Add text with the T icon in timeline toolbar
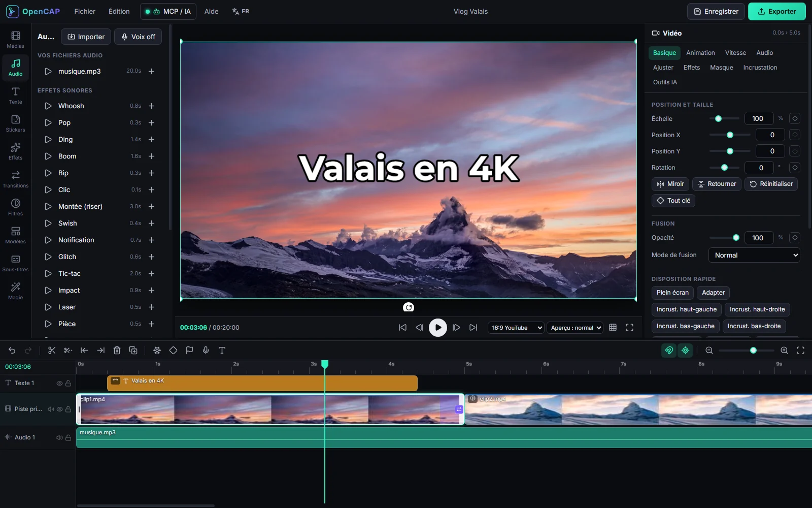 pyautogui.click(x=222, y=350)
